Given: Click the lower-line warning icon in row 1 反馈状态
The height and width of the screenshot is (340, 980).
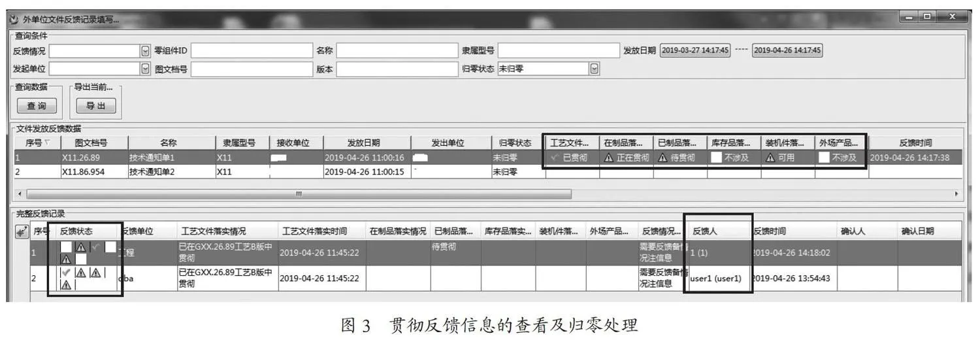Looking at the screenshot, I should point(66,259).
